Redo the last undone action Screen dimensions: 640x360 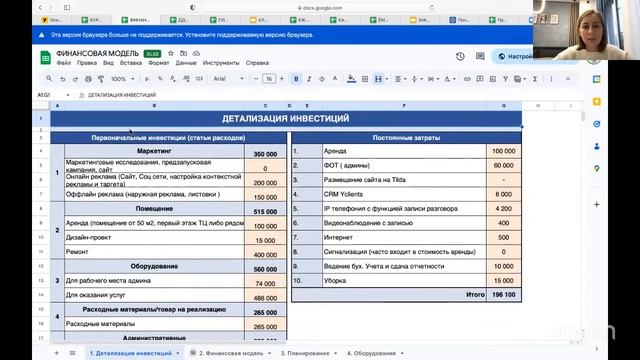75,79
